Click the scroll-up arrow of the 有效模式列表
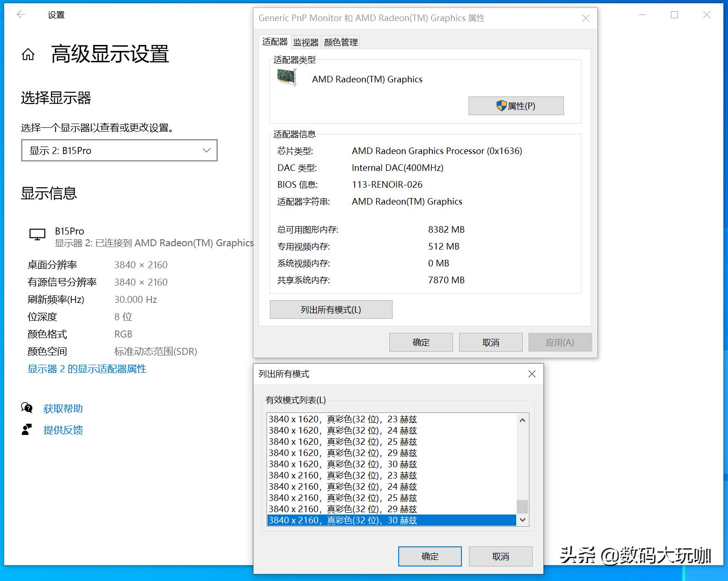The height and width of the screenshot is (581, 728). pos(522,420)
